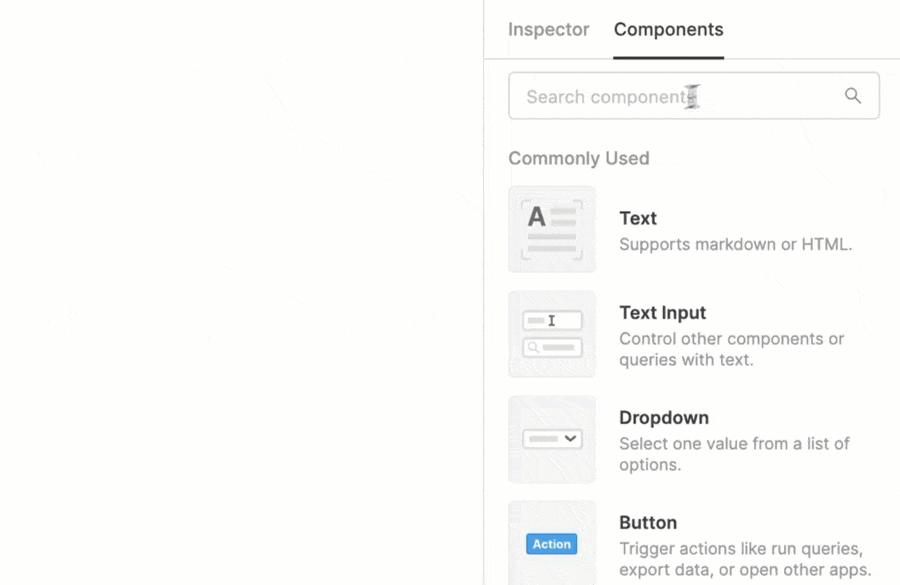
Task: Click the "Dropdown" component title
Action: [x=664, y=418]
